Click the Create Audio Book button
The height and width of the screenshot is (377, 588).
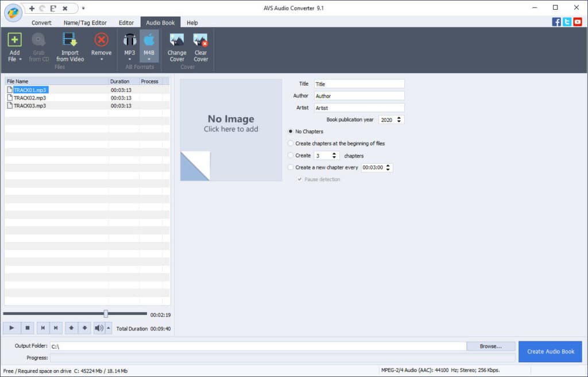point(550,351)
